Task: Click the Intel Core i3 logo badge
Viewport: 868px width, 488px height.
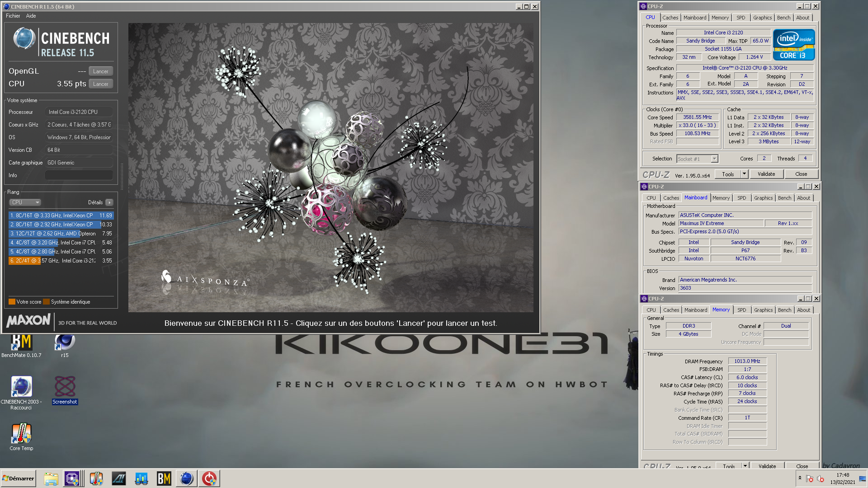Action: pyautogui.click(x=794, y=45)
